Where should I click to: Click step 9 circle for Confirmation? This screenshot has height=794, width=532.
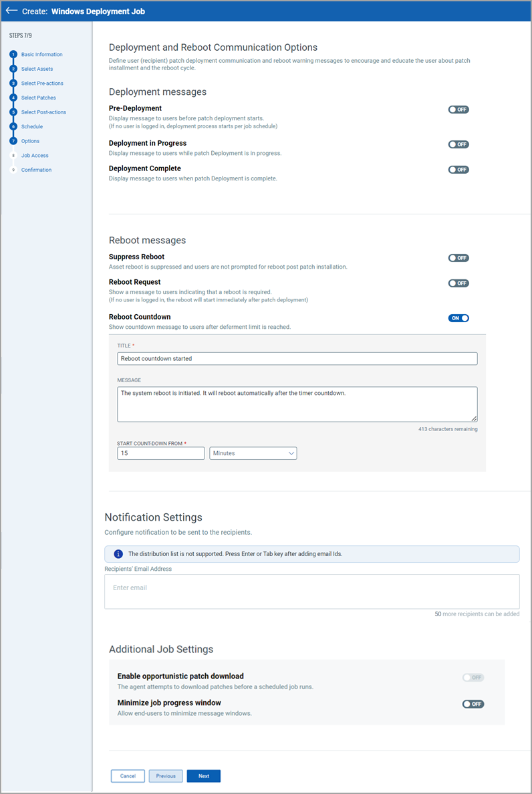[13, 170]
